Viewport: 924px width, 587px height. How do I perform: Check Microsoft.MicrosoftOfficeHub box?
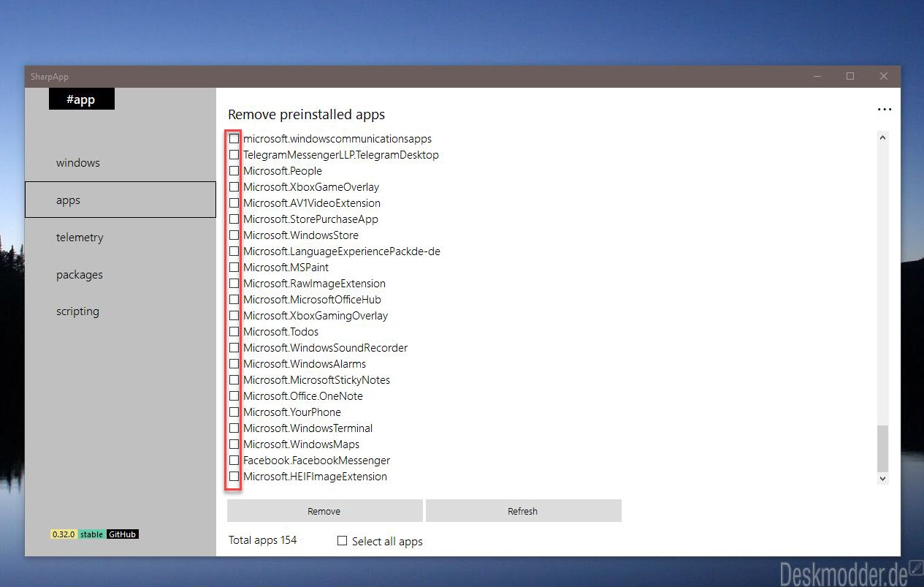234,299
